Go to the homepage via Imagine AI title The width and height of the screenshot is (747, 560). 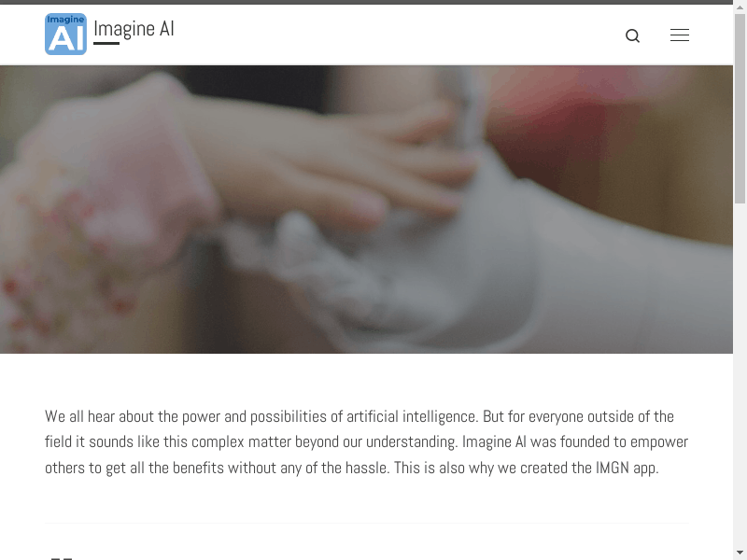point(134,29)
